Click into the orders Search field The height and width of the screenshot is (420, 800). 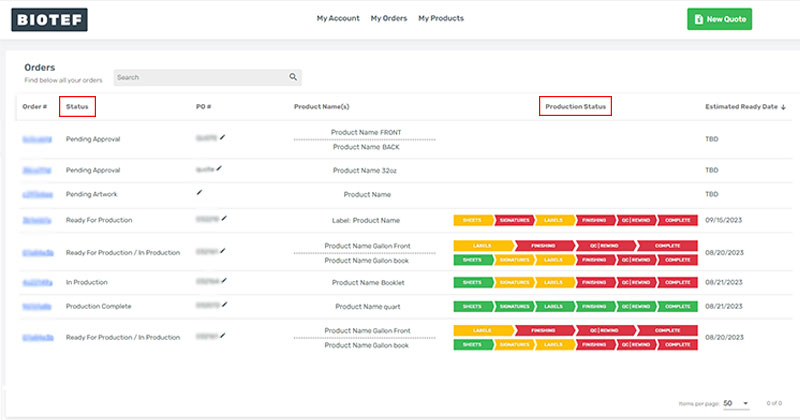point(200,77)
